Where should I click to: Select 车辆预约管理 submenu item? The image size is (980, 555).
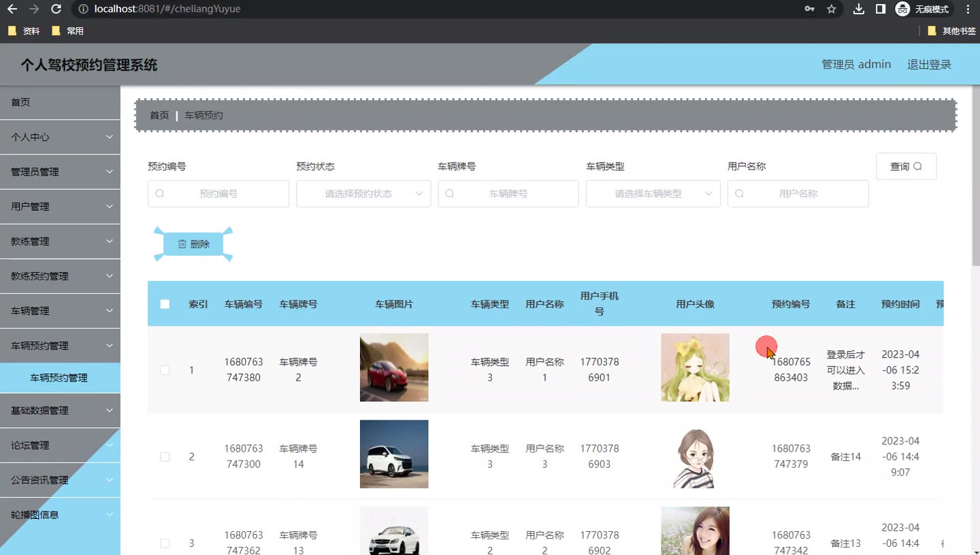60,377
